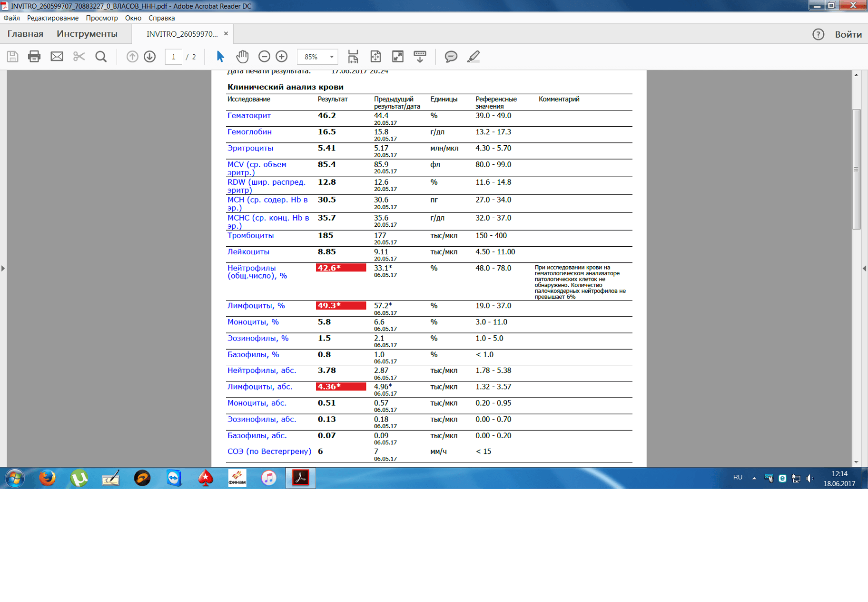Print the document using printer icon

[34, 57]
